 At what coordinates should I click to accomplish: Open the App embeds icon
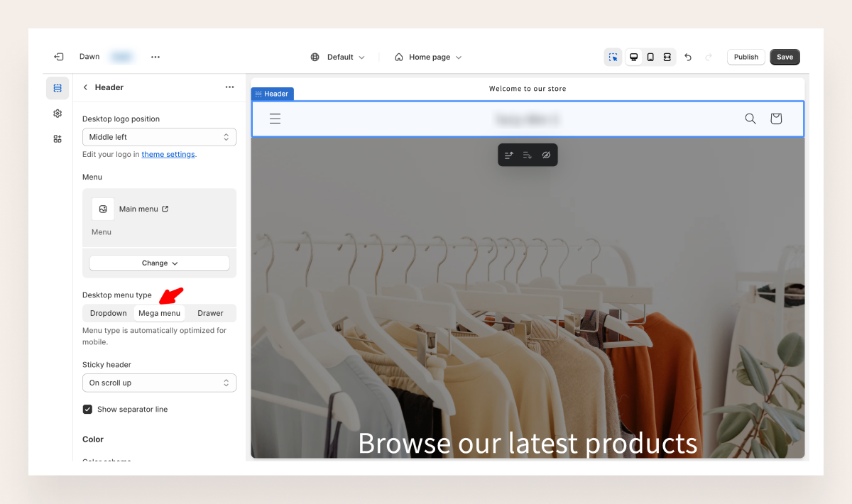pyautogui.click(x=58, y=139)
